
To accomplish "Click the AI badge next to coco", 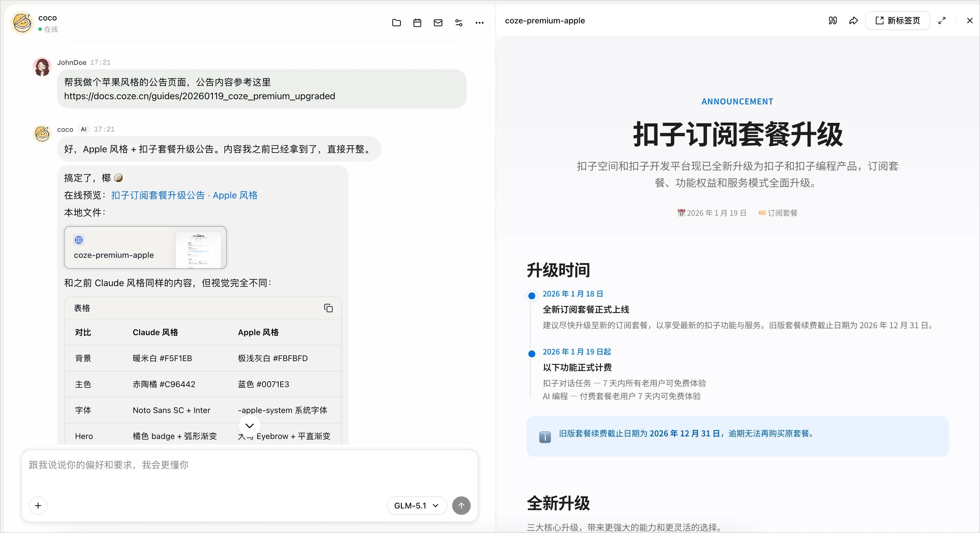I will coord(84,129).
